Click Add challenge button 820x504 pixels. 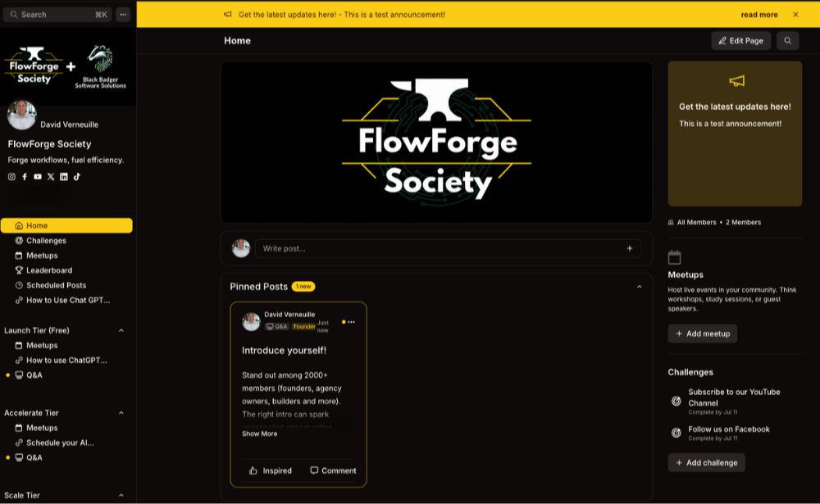[x=707, y=463]
